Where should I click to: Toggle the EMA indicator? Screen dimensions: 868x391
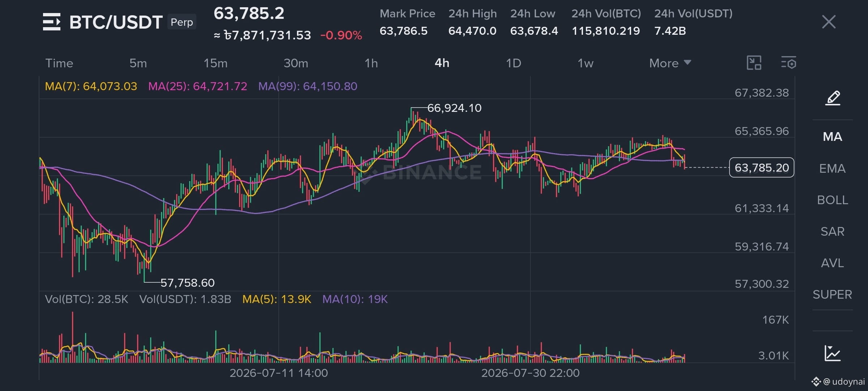[833, 168]
